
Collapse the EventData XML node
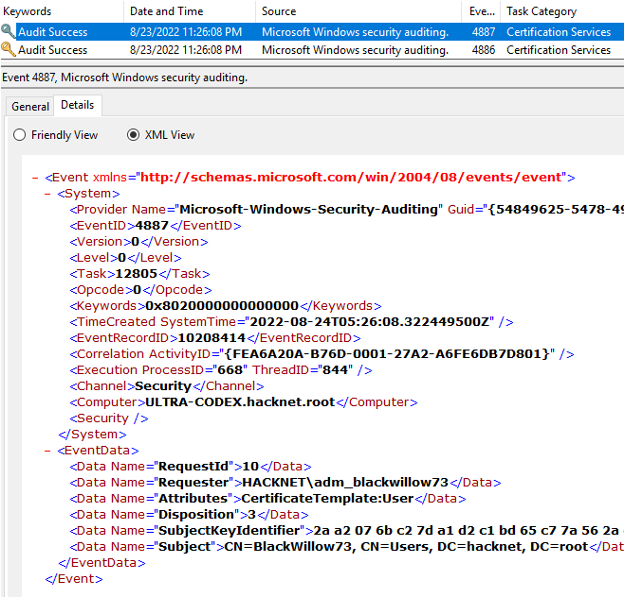[48, 450]
